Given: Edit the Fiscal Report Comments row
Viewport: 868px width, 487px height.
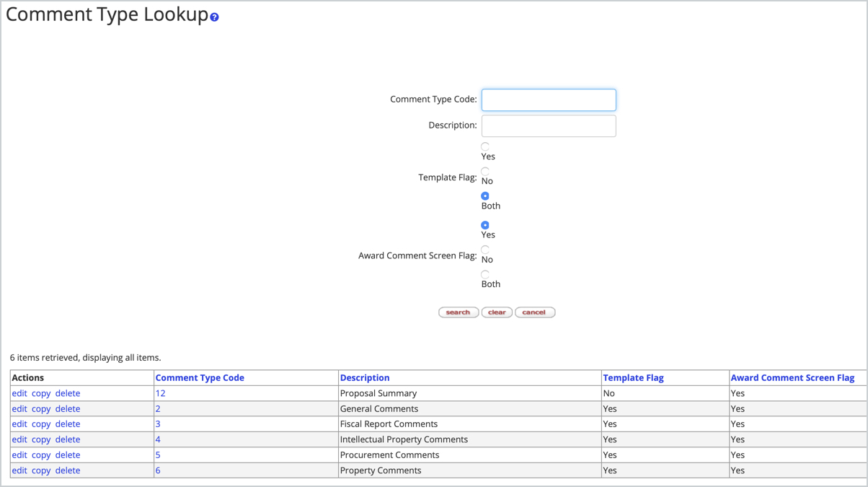Looking at the screenshot, I should pos(19,424).
